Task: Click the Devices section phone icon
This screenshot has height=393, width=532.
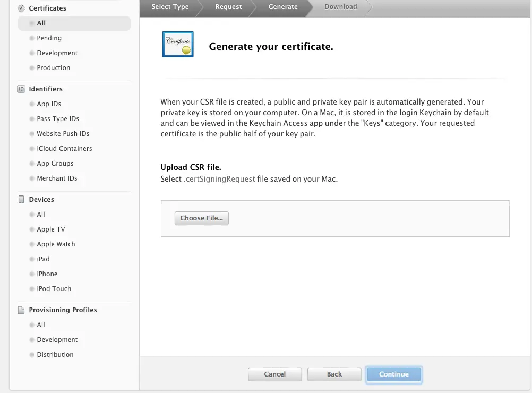Action: click(21, 200)
